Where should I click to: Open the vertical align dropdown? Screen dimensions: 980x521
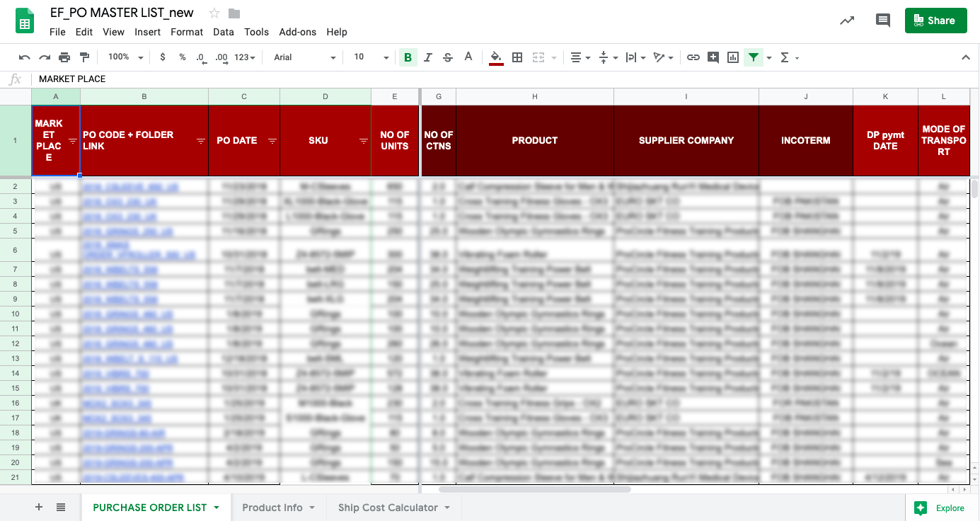(x=608, y=57)
